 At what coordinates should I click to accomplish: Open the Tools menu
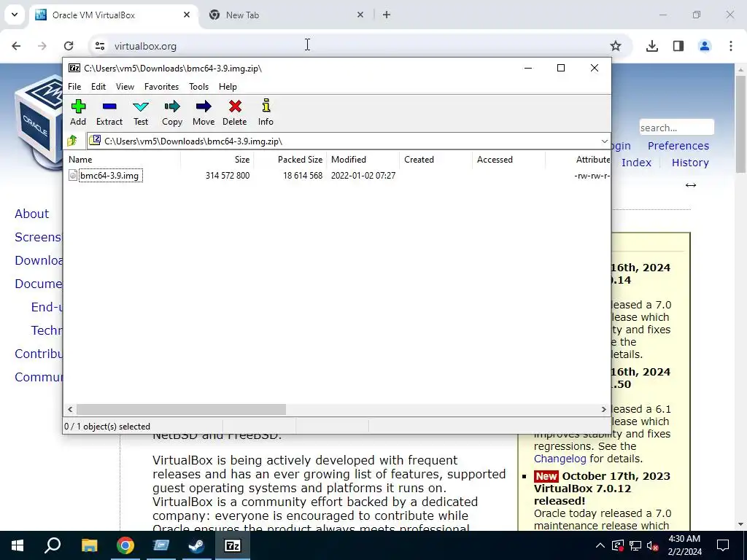coord(198,87)
